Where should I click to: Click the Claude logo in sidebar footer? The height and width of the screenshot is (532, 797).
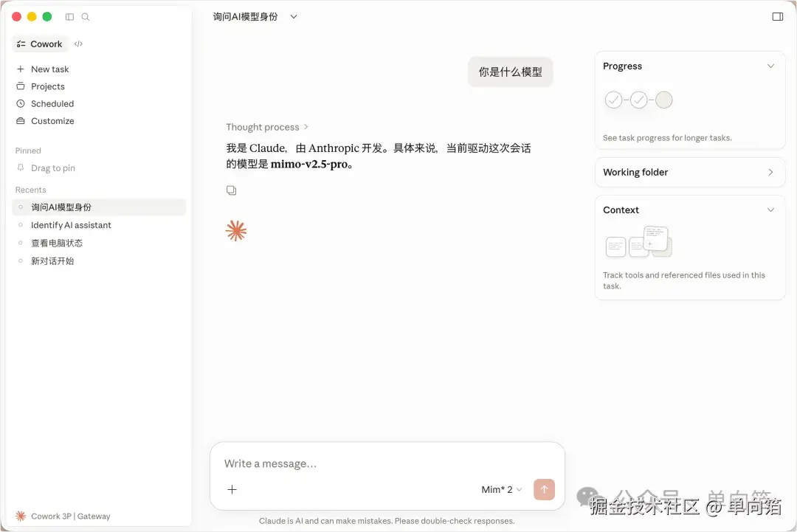coord(21,517)
